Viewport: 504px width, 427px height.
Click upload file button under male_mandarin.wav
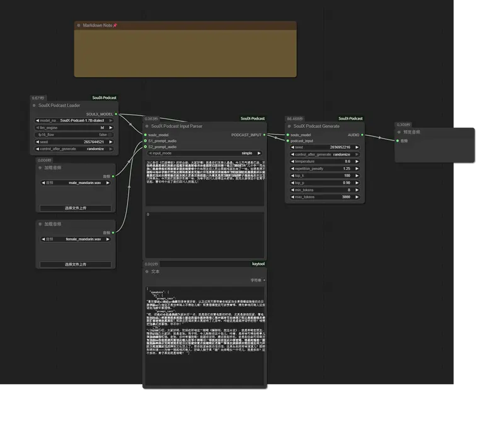(x=76, y=208)
